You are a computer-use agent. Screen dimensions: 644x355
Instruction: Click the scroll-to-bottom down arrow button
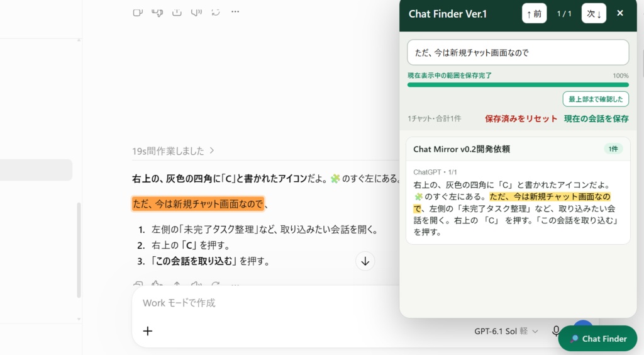pyautogui.click(x=365, y=261)
